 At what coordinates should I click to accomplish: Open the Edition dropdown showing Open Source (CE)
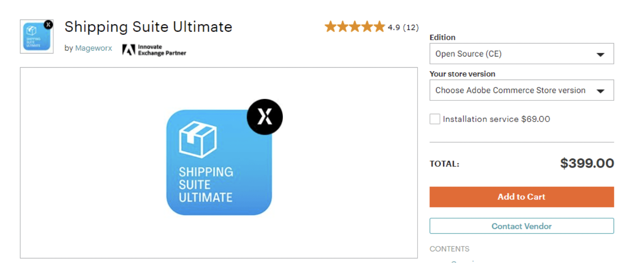pos(521,54)
